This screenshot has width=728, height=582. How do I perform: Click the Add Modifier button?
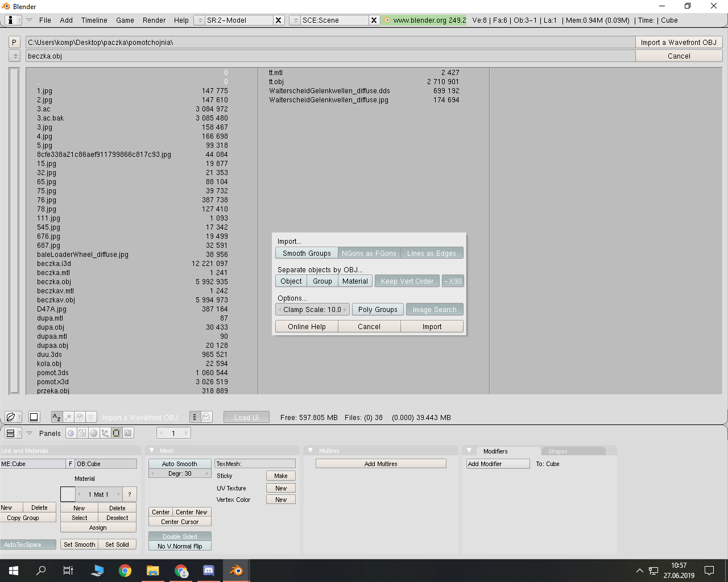click(498, 464)
